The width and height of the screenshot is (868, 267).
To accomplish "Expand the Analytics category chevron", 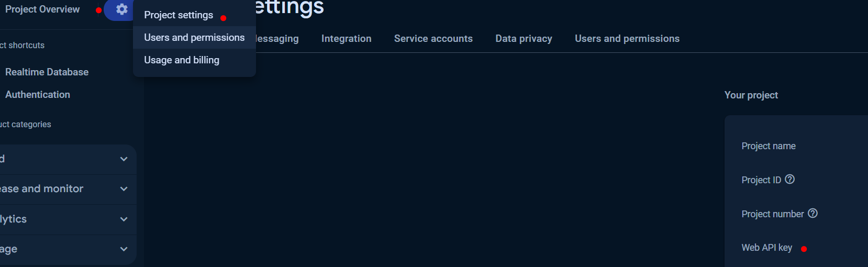I will point(124,219).
